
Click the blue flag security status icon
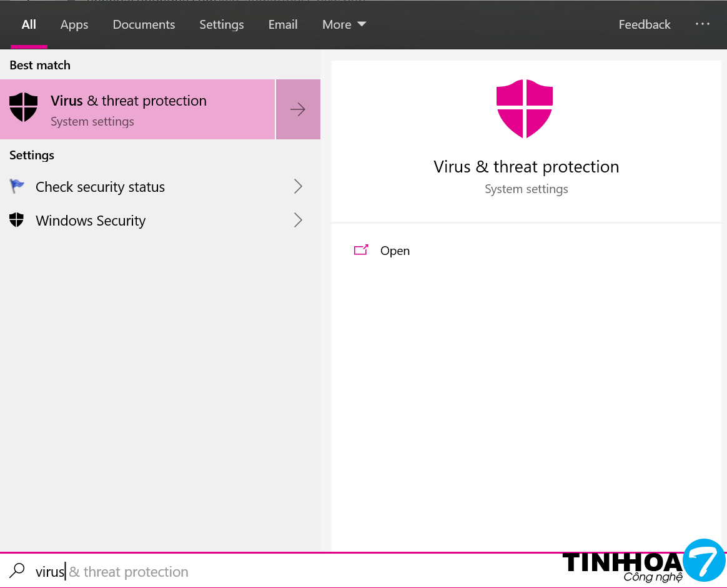(x=17, y=186)
